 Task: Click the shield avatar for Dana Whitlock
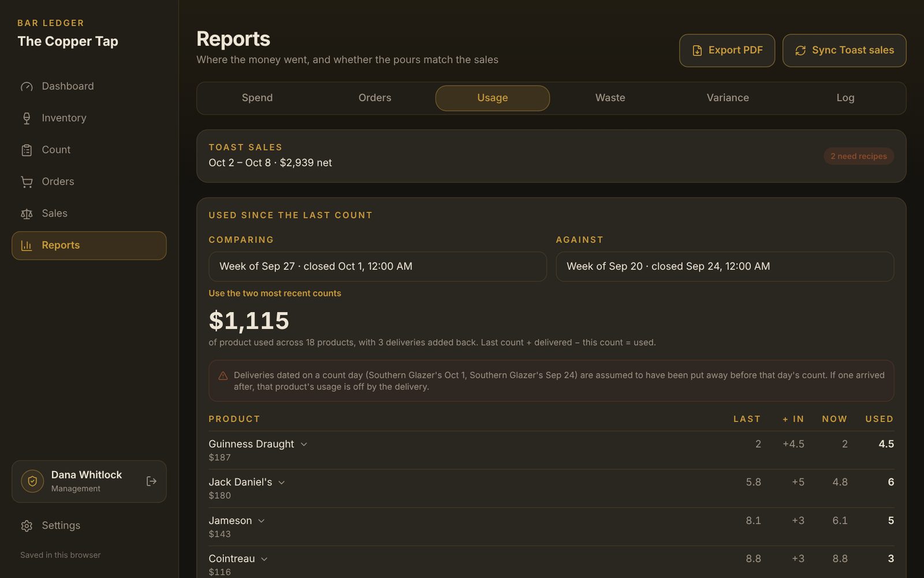pyautogui.click(x=32, y=481)
